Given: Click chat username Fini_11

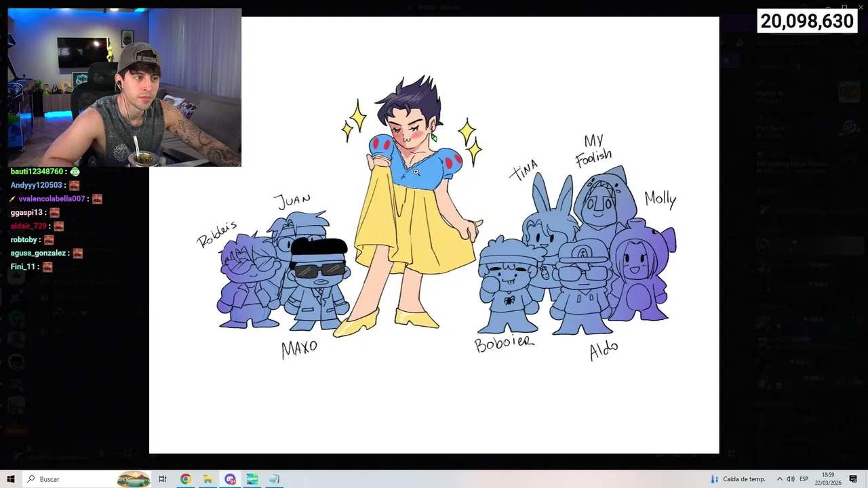Looking at the screenshot, I should (x=22, y=267).
